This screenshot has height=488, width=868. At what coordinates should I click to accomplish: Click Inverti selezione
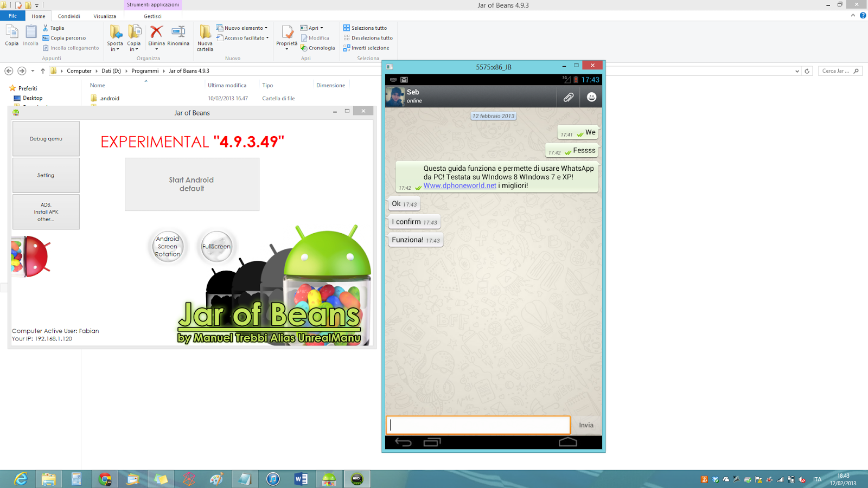pyautogui.click(x=366, y=48)
